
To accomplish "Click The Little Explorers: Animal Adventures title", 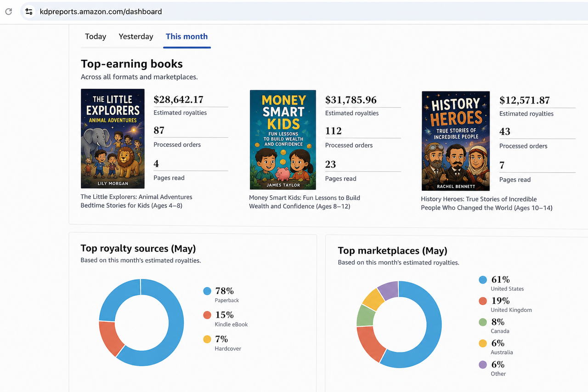I will (x=136, y=201).
